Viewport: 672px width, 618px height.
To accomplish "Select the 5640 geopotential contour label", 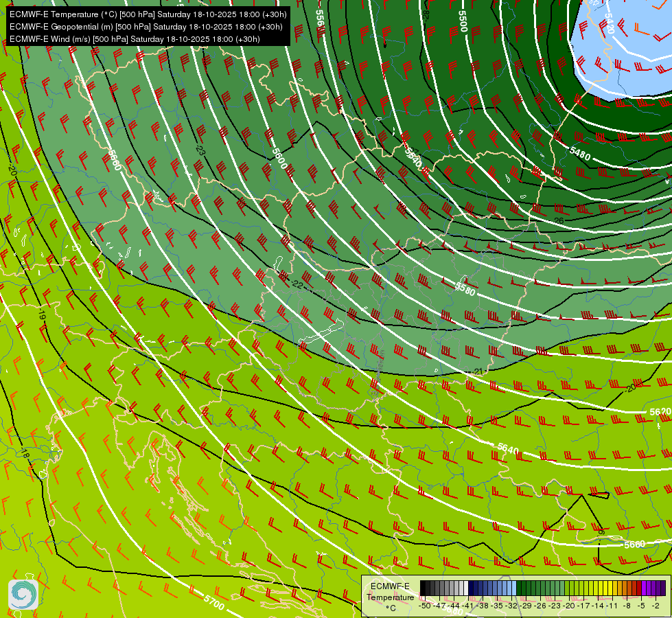I will click(508, 448).
